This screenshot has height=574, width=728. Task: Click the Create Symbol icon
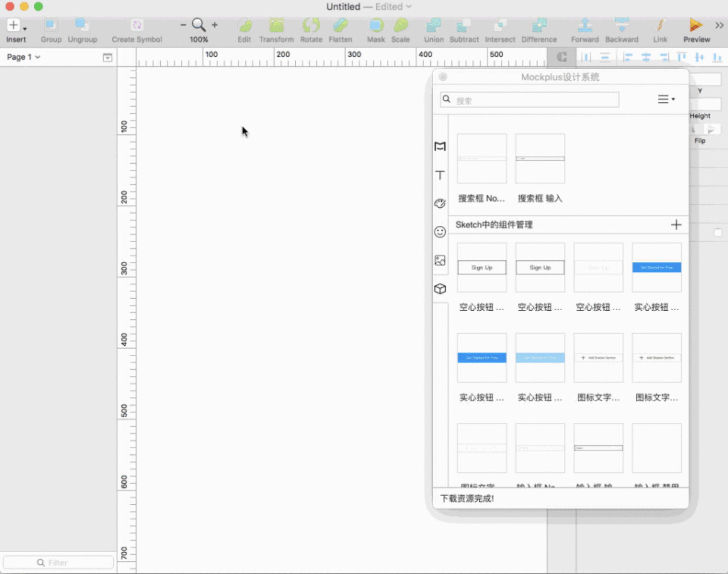137,25
